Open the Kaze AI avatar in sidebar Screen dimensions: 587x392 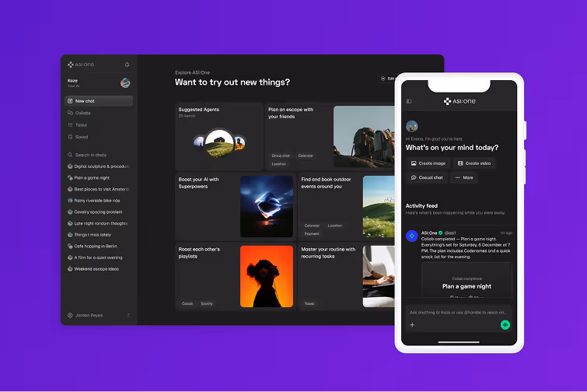coord(125,82)
